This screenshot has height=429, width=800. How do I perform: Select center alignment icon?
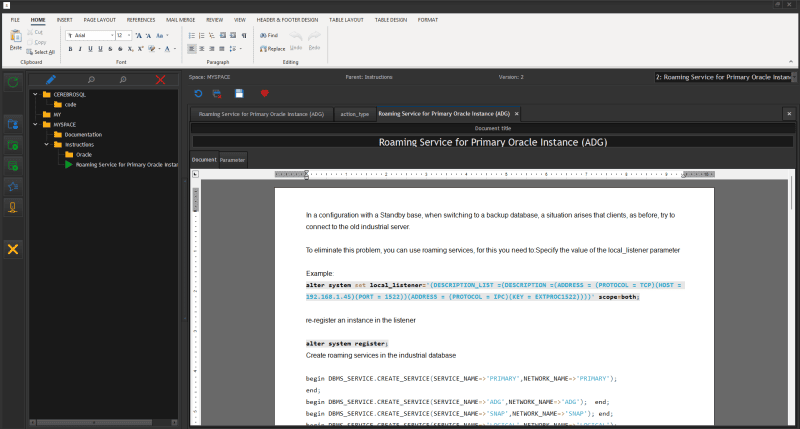coord(202,49)
